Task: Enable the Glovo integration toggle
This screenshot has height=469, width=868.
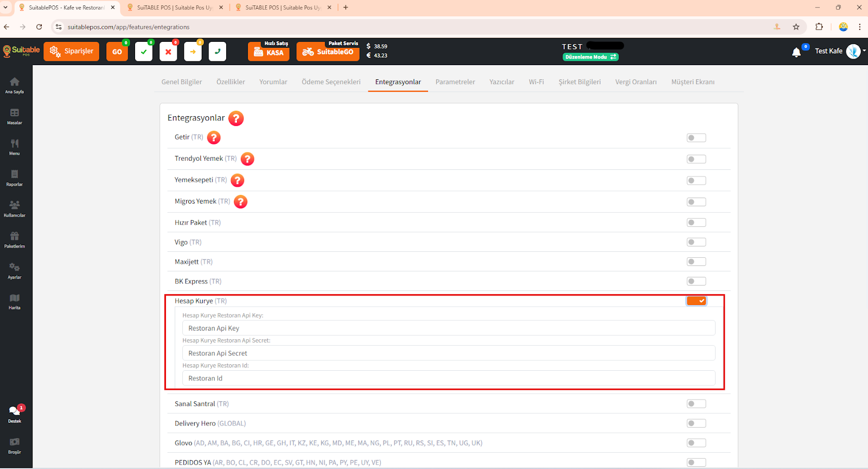Action: coord(696,443)
